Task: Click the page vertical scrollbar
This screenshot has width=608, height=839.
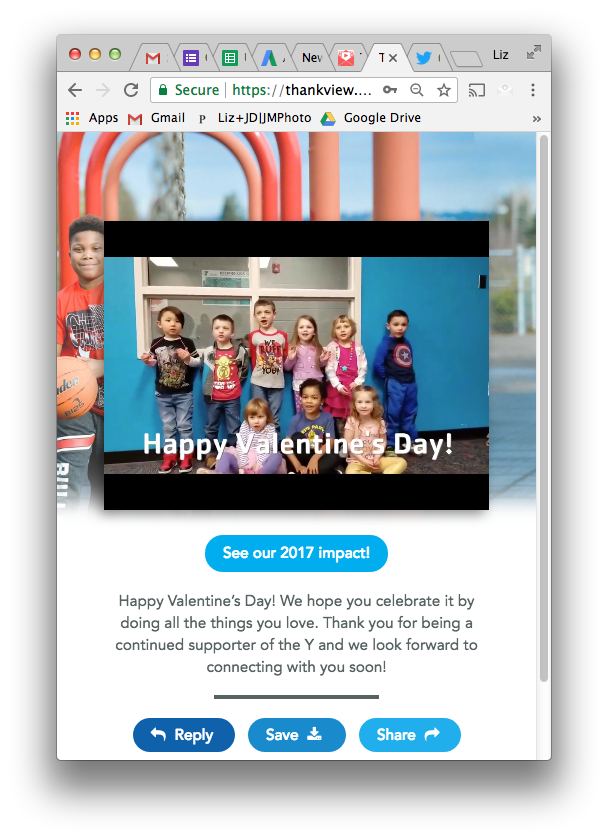Action: (x=544, y=409)
